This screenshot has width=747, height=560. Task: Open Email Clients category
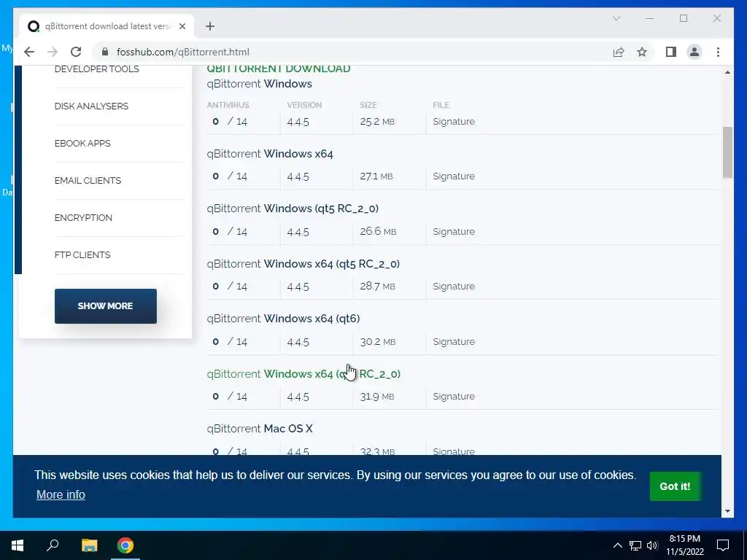(88, 181)
